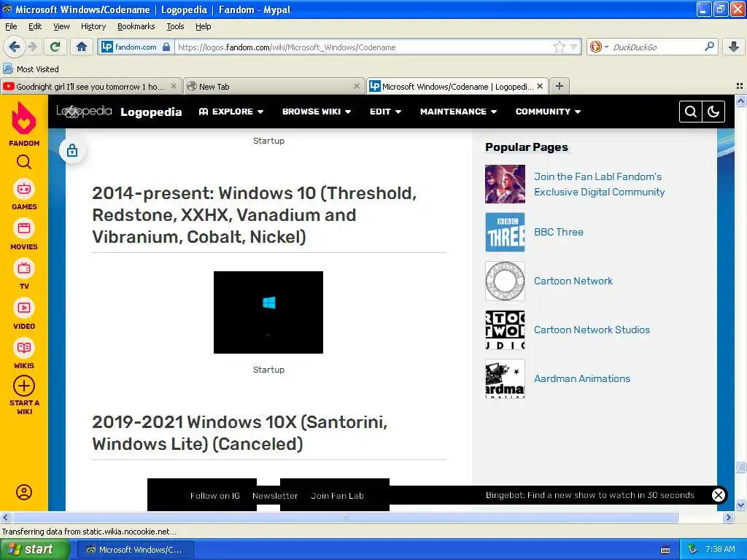Go back with the browser Back arrow
This screenshot has width=747, height=560.
pos(14,47)
